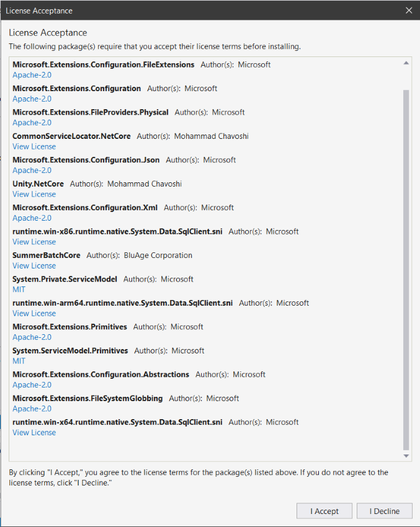Select package name Microsoft.Extensions.Configuration.Json
This screenshot has width=420, height=527.
pyautogui.click(x=86, y=160)
